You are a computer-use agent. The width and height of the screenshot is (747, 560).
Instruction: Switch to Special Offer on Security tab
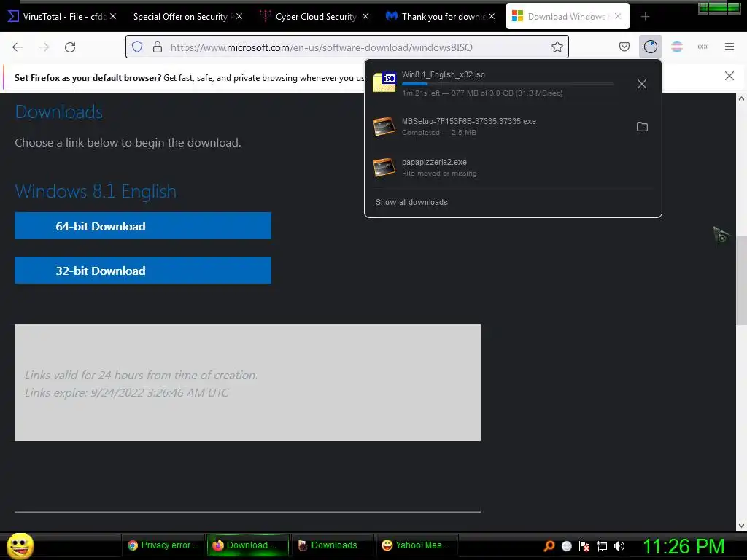click(x=187, y=17)
